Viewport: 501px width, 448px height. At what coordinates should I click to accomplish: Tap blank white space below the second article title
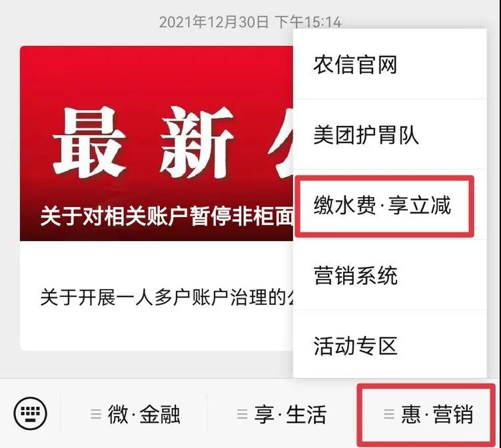(157, 330)
